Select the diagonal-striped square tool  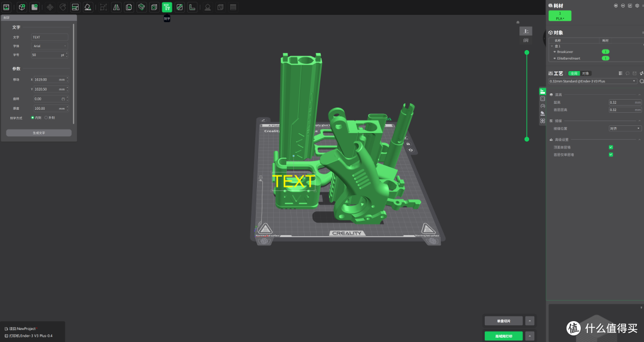(x=179, y=7)
